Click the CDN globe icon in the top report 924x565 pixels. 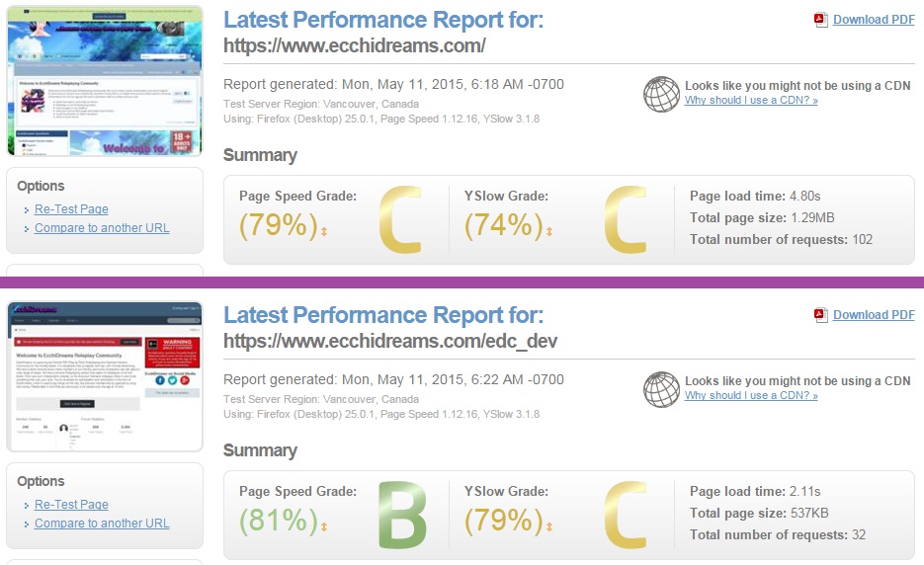[x=661, y=94]
